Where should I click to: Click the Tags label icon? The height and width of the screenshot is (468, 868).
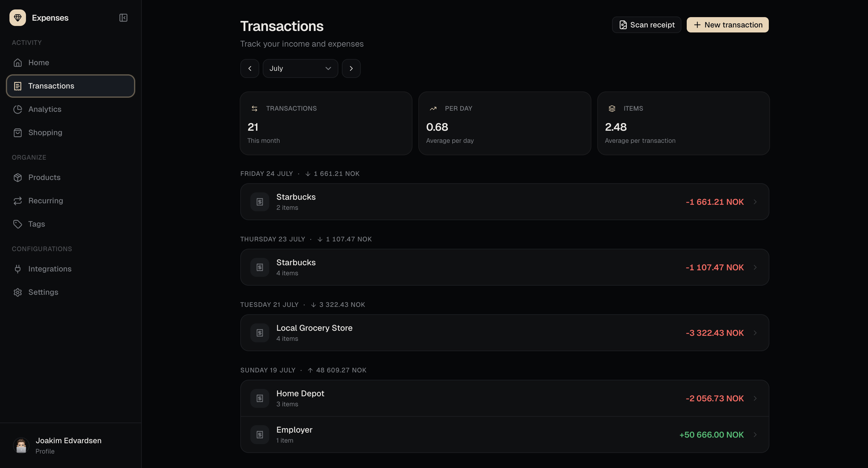[x=17, y=224]
